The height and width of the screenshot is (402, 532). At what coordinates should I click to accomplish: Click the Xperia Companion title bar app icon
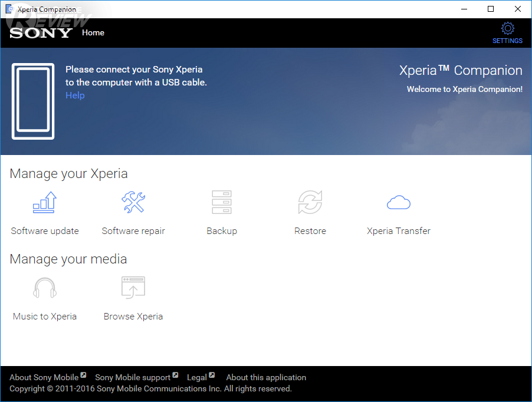(9, 9)
